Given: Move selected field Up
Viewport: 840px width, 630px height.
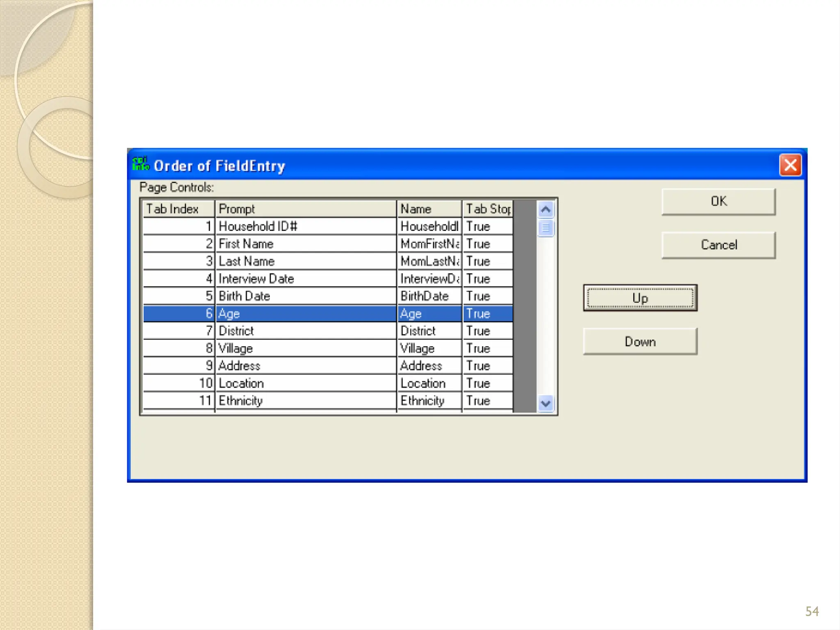Looking at the screenshot, I should pyautogui.click(x=640, y=298).
